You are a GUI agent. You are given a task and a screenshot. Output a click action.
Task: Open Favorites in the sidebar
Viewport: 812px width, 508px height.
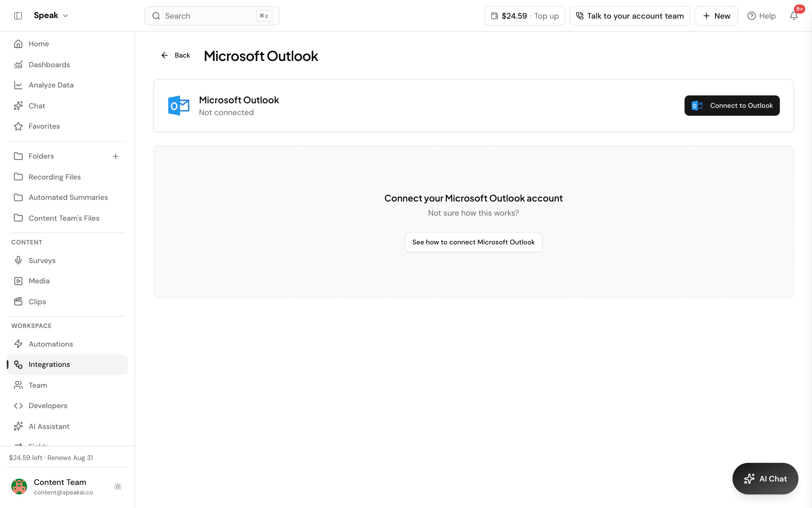pos(67,126)
